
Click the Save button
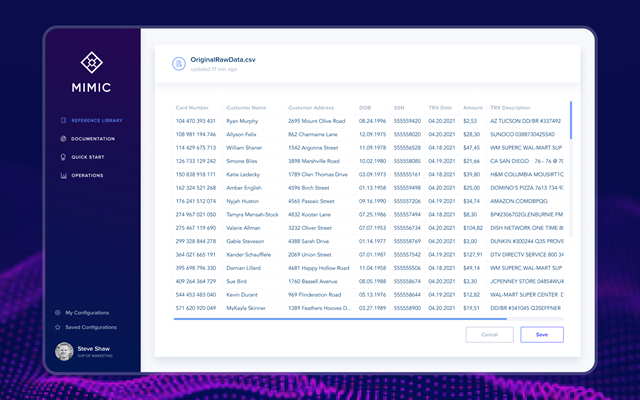(x=542, y=335)
